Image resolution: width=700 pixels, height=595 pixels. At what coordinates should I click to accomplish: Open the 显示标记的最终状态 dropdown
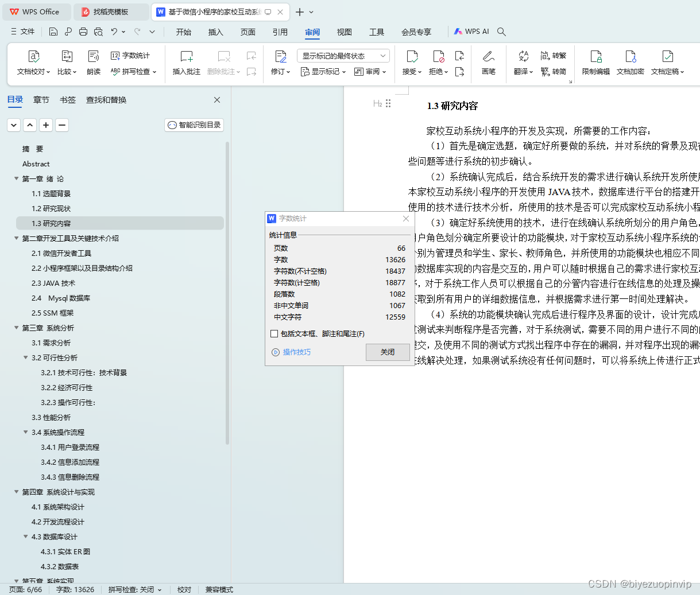tap(342, 55)
